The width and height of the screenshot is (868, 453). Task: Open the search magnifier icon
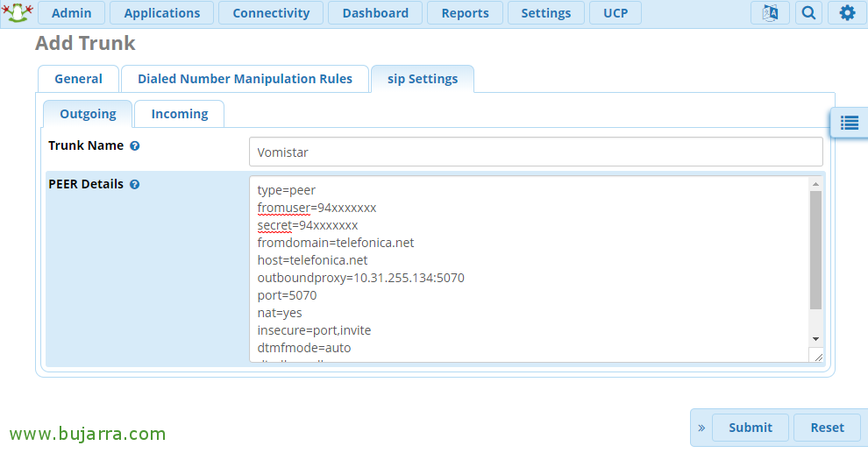pos(808,13)
